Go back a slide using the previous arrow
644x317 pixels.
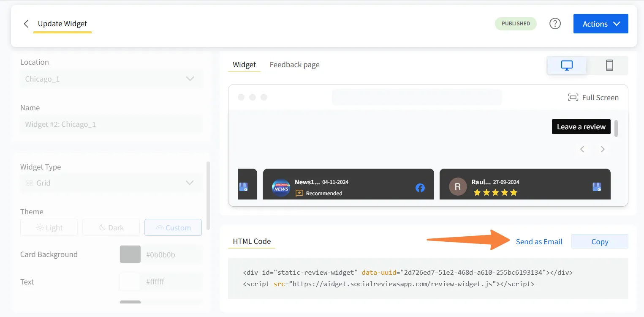click(582, 149)
